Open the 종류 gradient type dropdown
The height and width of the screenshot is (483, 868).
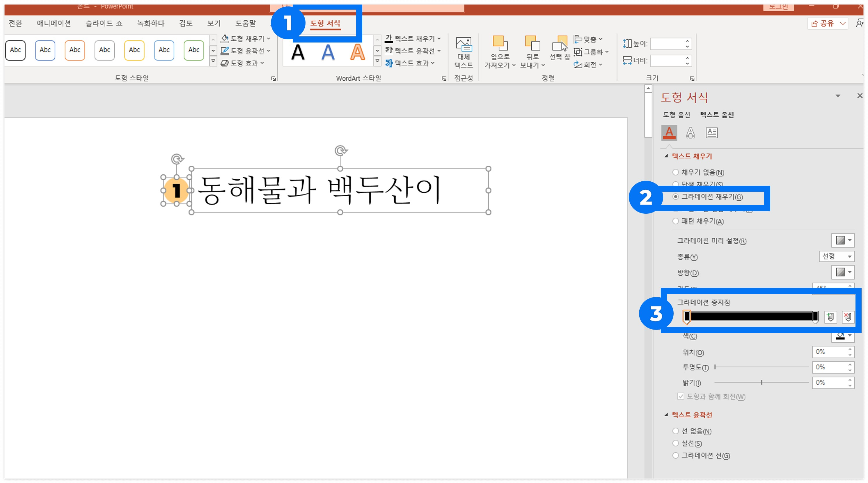[837, 256]
